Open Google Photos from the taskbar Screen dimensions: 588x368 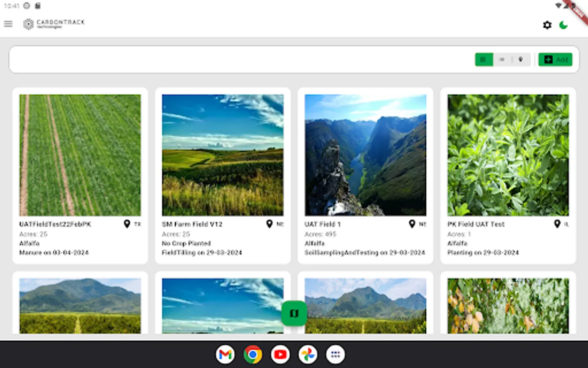[x=308, y=355]
